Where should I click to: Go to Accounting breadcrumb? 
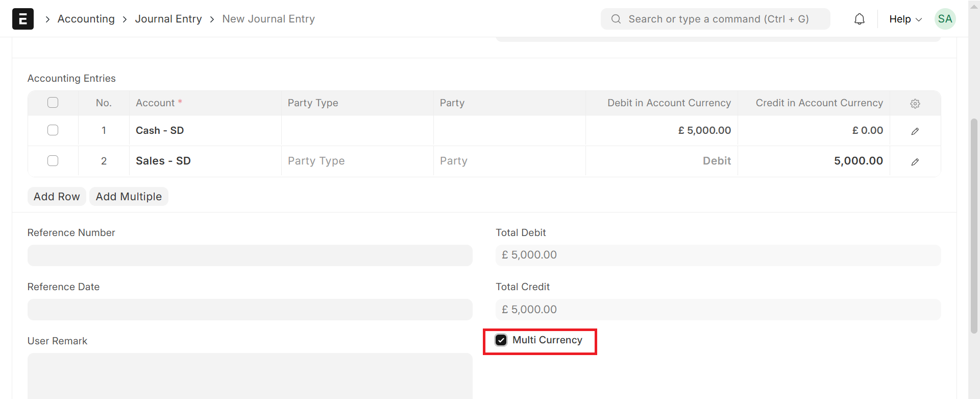86,19
